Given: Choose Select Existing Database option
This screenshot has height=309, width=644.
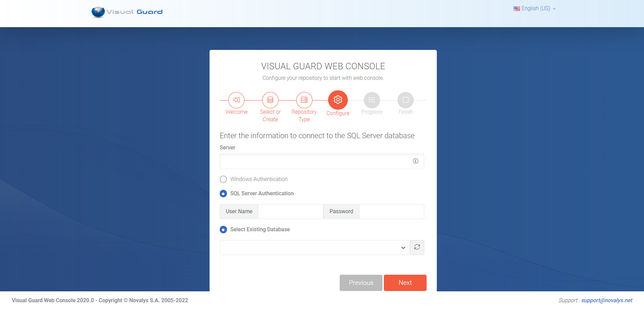Looking at the screenshot, I should (x=223, y=229).
